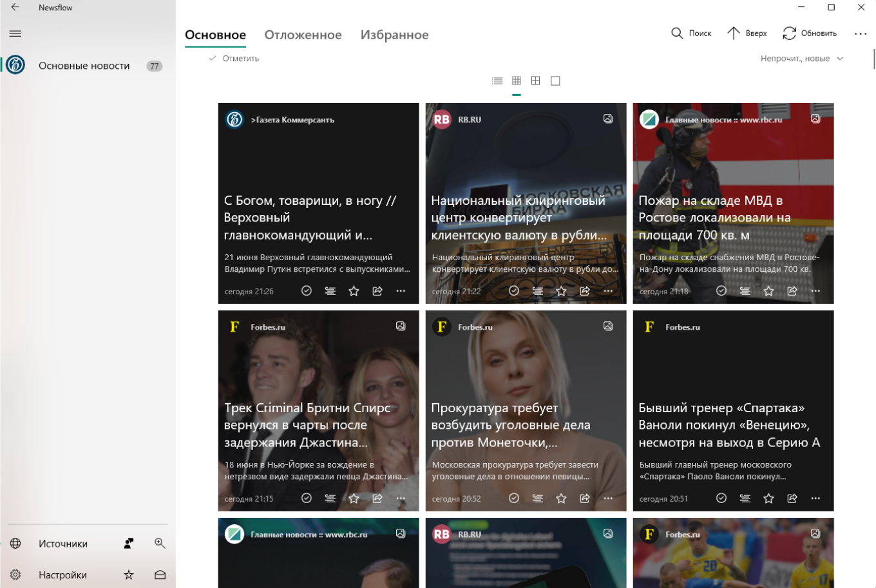Mark the Пожар на складе МВД article read
Screen dimensions: 876x588
point(721,290)
